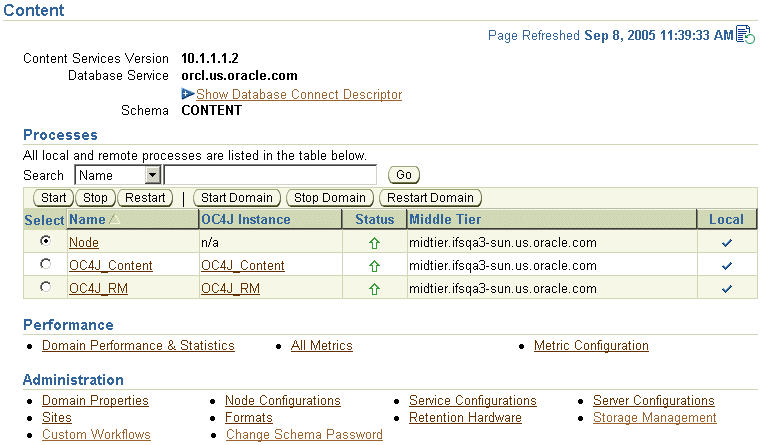Click the search text input field
This screenshot has height=445, width=762.
[x=270, y=176]
